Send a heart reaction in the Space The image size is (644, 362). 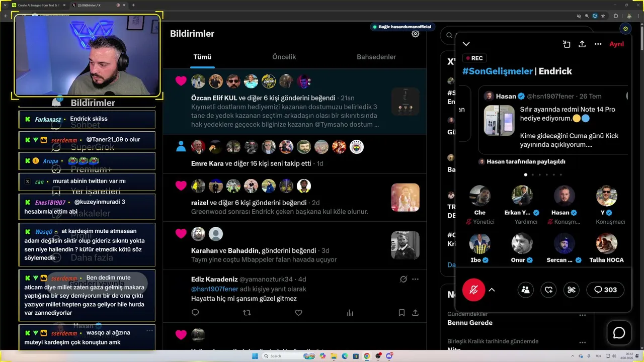(x=548, y=290)
